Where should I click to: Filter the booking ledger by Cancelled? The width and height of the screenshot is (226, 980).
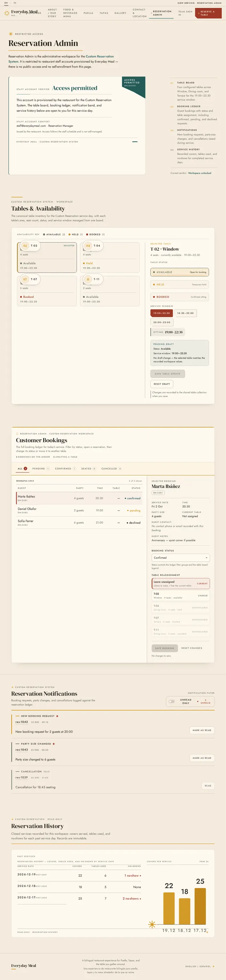click(x=112, y=469)
